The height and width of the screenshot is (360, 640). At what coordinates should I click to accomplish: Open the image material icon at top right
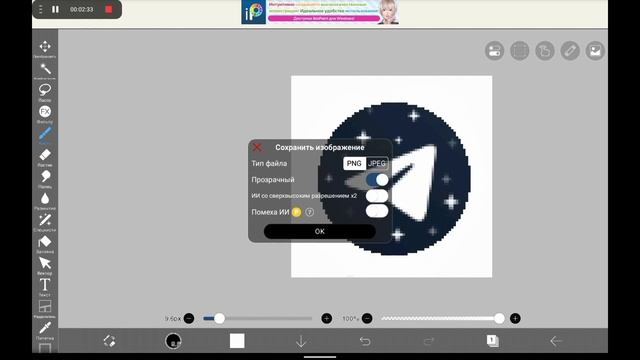tap(595, 51)
